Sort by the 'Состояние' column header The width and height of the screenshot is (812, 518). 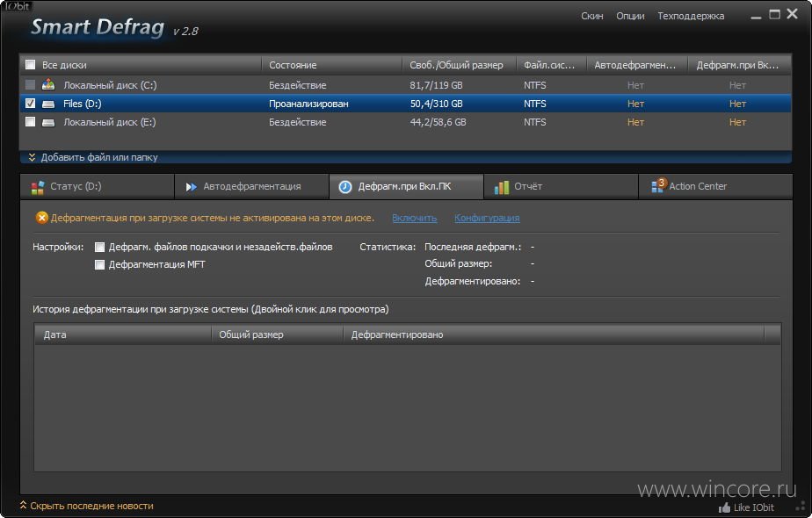(331, 65)
